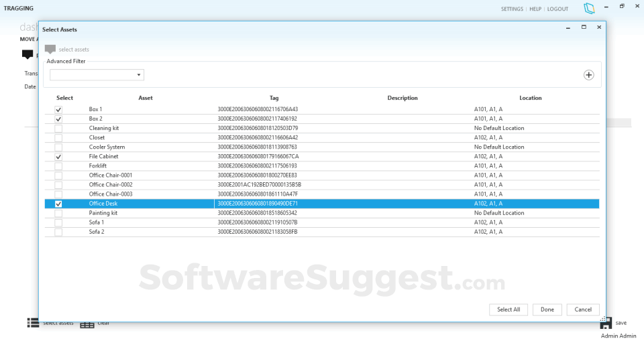Cancel the asset selection dialog

[x=583, y=310]
